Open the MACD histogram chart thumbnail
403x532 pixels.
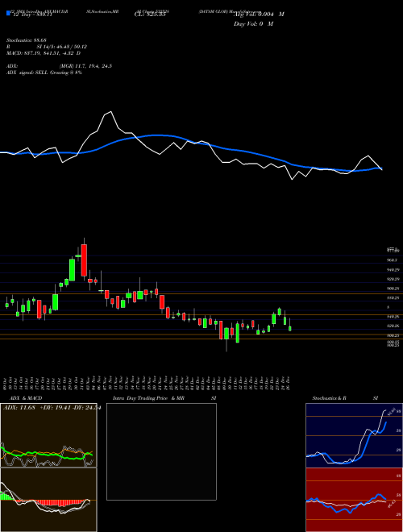48,500
